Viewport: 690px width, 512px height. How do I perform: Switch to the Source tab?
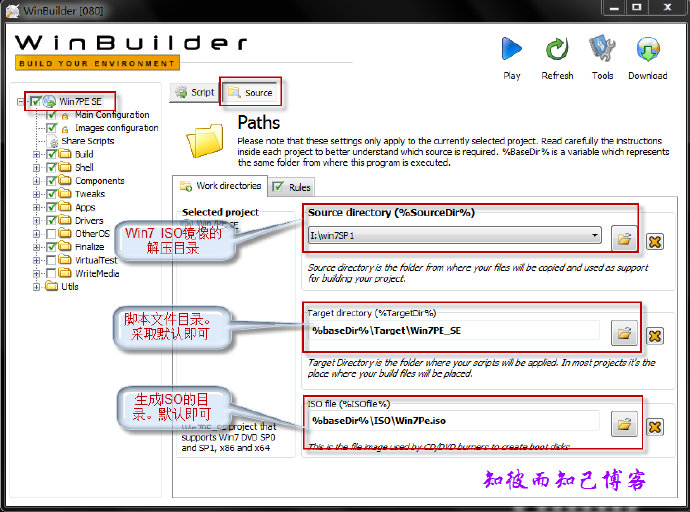tap(251, 92)
